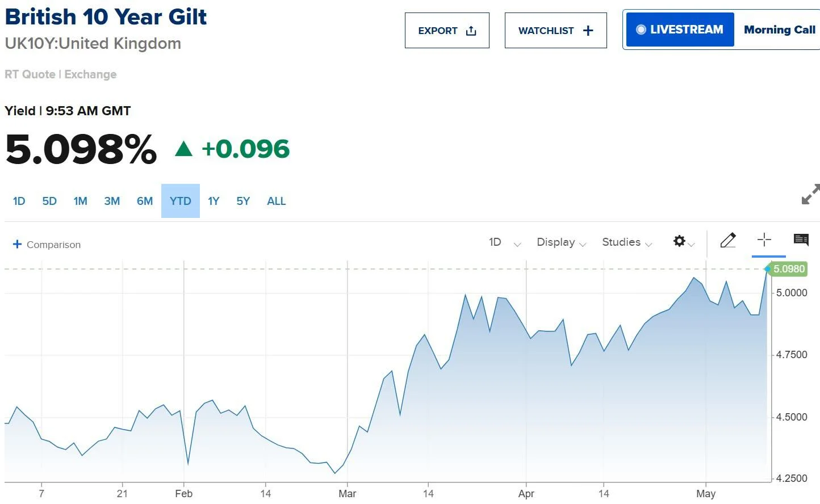The image size is (820, 504).
Task: Click the Mar label on the date axis
Action: pyautogui.click(x=348, y=494)
